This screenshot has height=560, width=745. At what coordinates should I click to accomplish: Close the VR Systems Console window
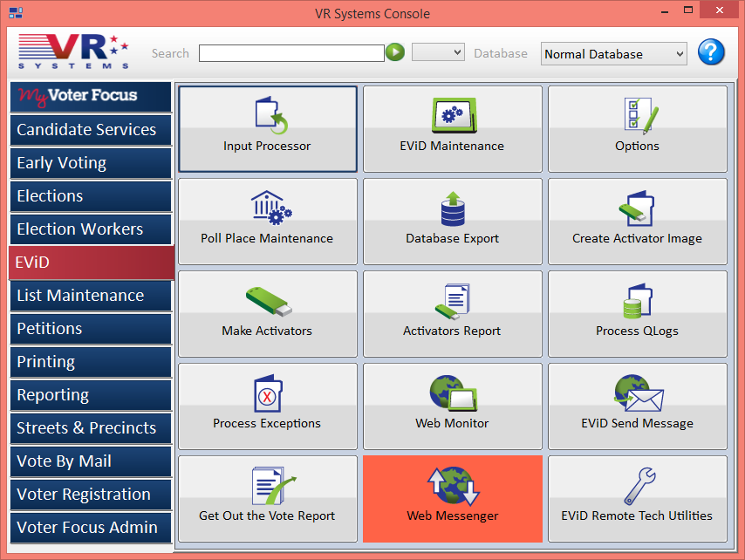click(x=720, y=10)
